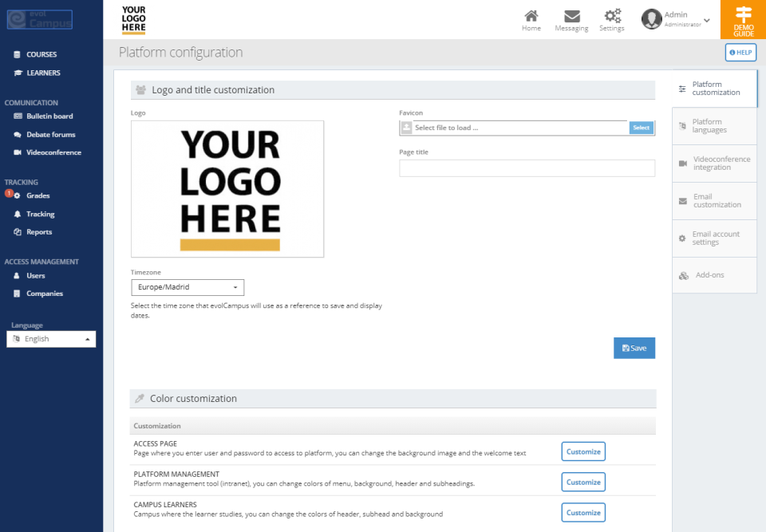Image resolution: width=766 pixels, height=532 pixels.
Task: Click the Page title input field
Action: pyautogui.click(x=527, y=168)
